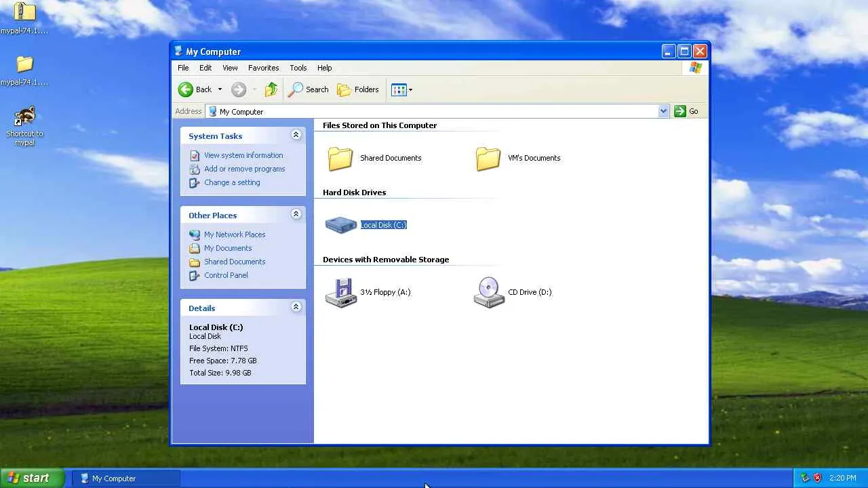Click Change a setting link
868x488 pixels.
coord(232,182)
